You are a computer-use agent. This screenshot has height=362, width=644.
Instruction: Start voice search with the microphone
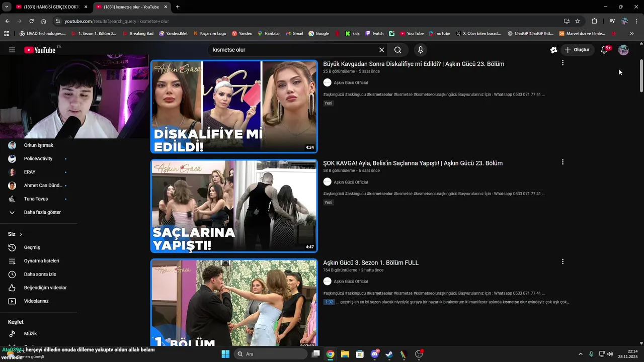[421, 50]
